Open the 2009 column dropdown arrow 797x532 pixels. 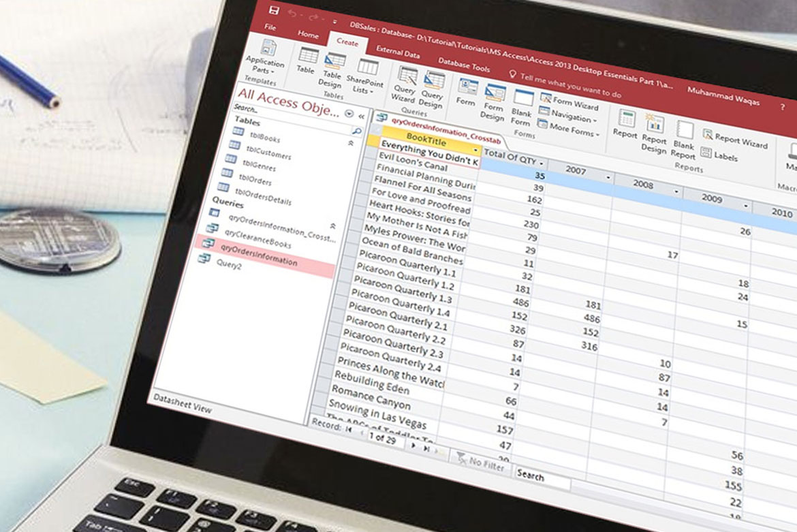[746, 206]
